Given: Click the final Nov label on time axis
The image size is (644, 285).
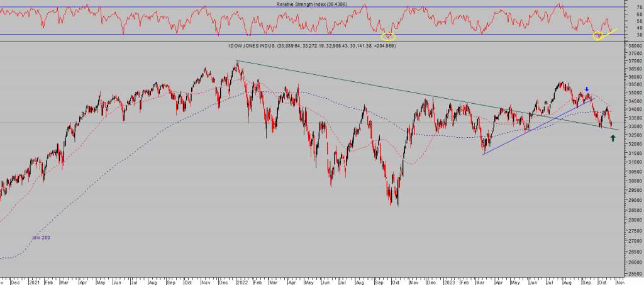Looking at the screenshot, I should [619, 282].
